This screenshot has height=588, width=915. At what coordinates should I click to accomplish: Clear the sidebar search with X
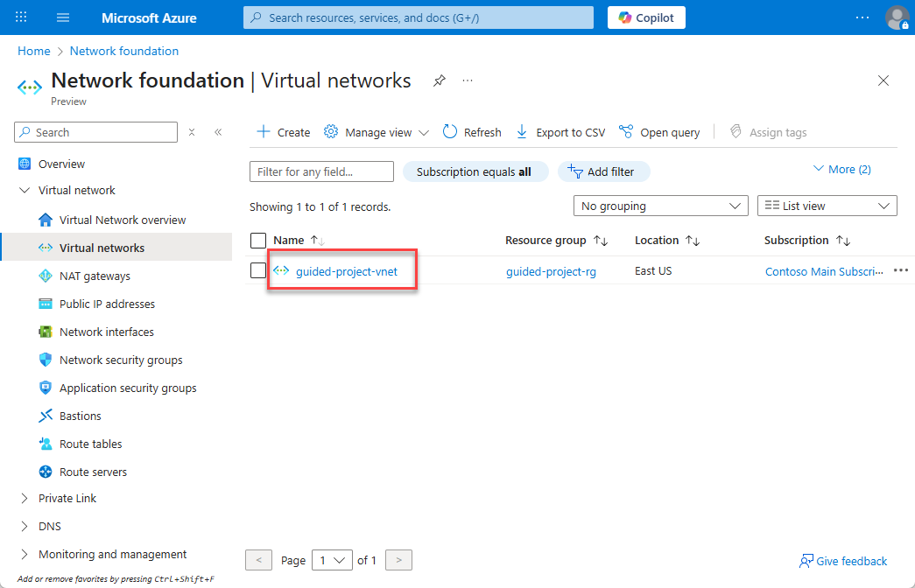point(192,132)
